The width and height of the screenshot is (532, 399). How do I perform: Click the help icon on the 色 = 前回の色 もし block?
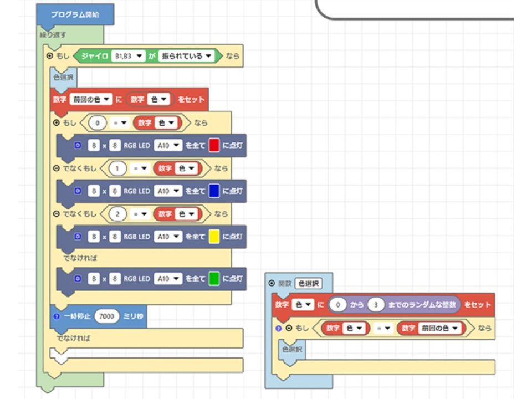point(279,328)
